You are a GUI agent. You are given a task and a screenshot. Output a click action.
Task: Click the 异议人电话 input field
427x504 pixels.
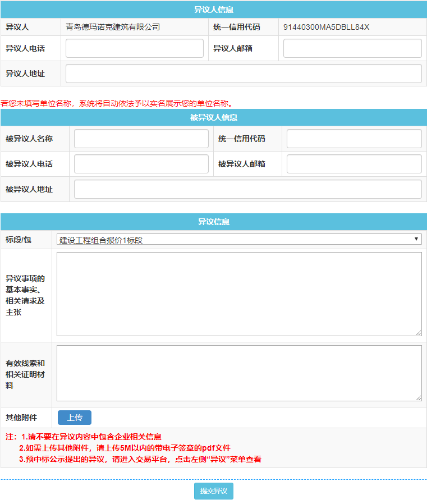click(134, 48)
